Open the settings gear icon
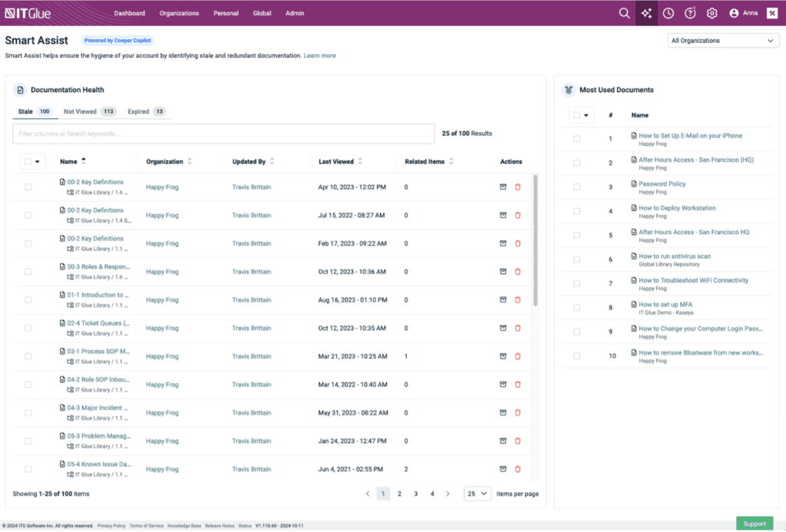 (x=712, y=13)
